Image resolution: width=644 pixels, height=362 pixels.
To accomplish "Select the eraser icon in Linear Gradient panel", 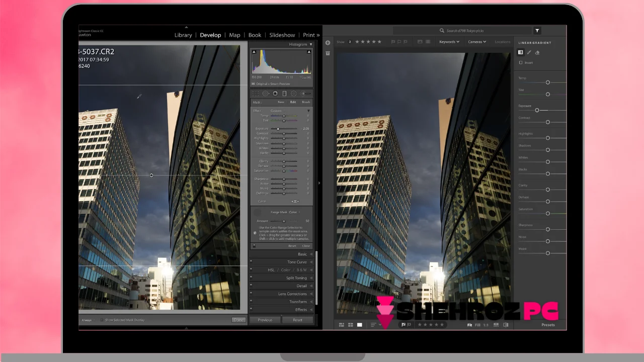I will point(537,52).
